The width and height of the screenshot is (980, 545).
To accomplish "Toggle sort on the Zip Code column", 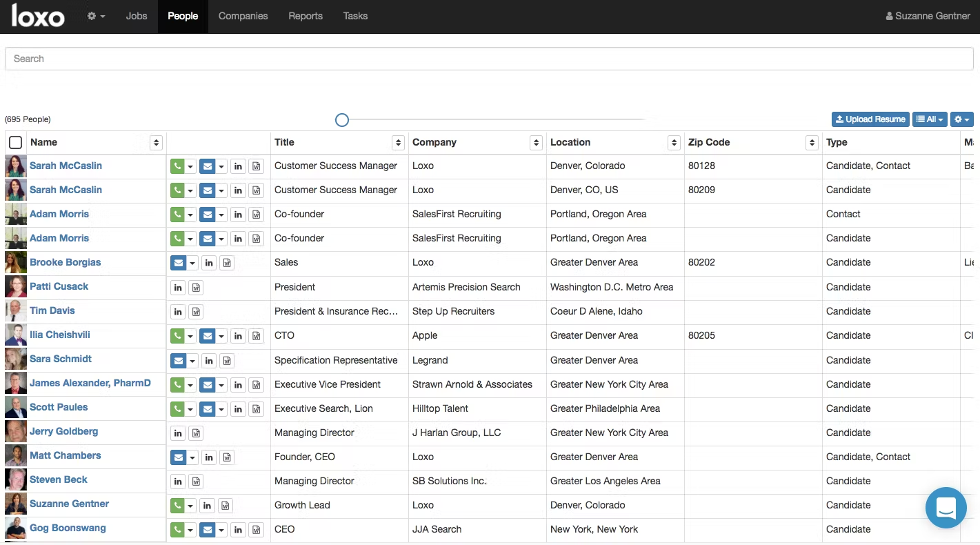I will point(812,143).
